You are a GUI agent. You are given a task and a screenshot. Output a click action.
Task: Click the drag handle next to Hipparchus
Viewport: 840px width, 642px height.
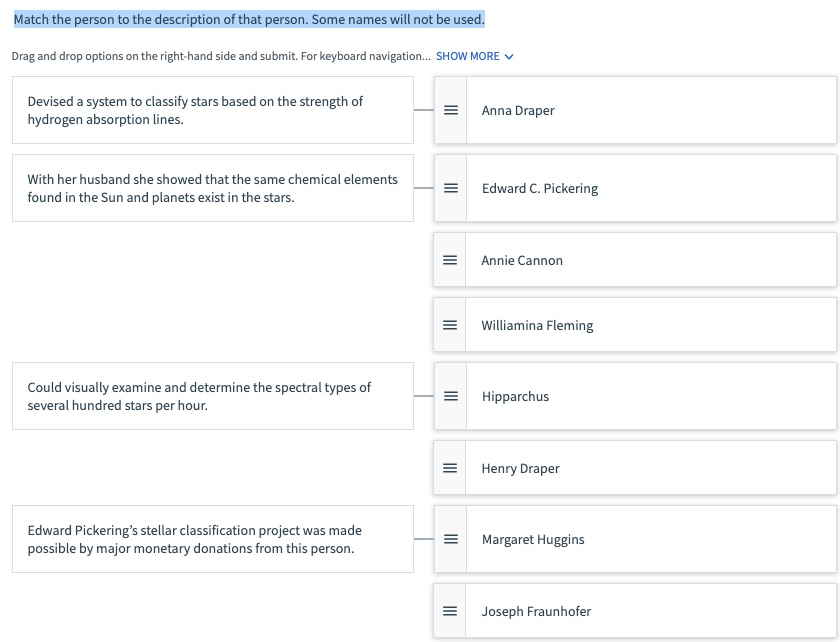coord(451,396)
